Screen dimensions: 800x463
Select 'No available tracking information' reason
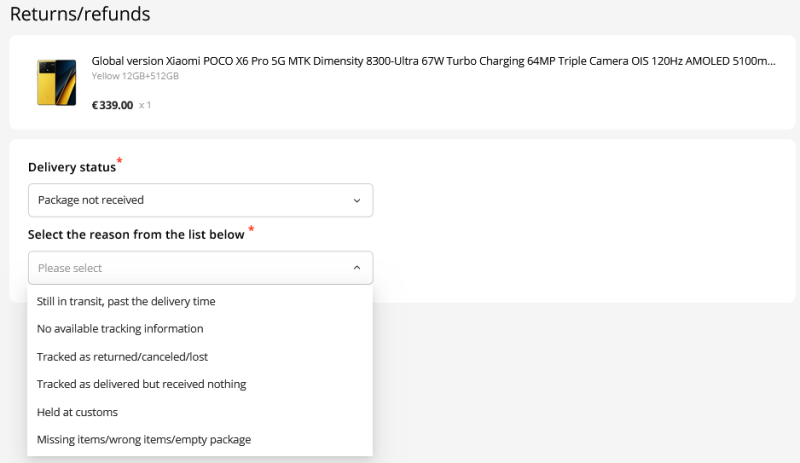(x=200, y=329)
